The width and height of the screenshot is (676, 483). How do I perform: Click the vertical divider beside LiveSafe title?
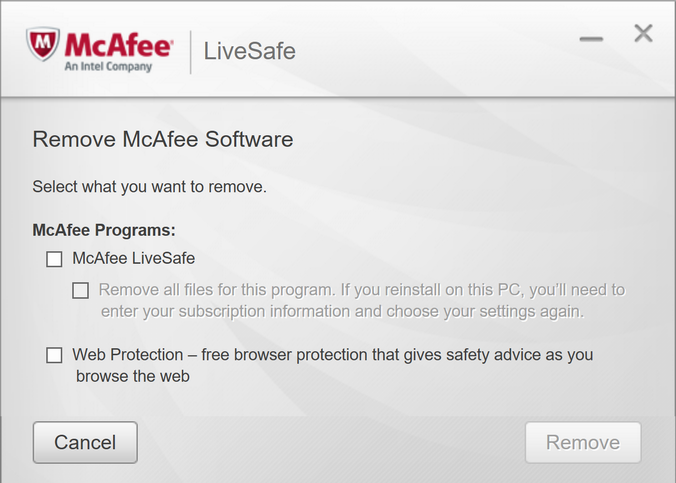(190, 51)
